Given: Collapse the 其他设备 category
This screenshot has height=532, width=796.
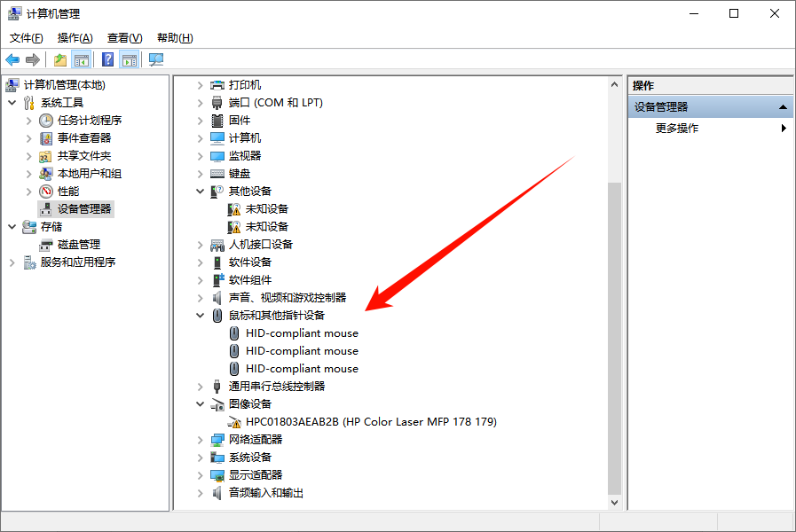Looking at the screenshot, I should point(201,192).
